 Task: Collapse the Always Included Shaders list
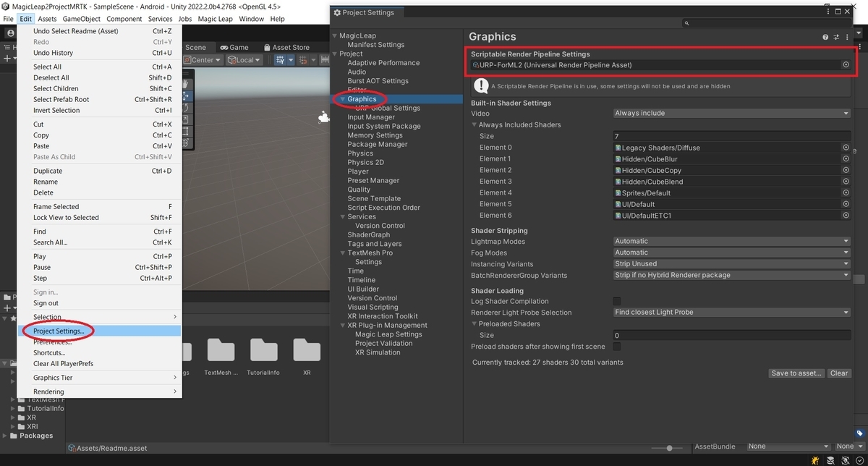475,125
